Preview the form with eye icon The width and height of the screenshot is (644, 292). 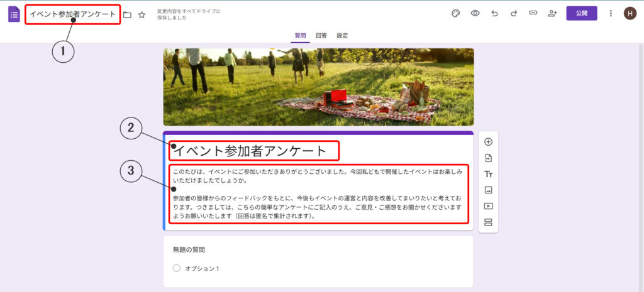[475, 14]
